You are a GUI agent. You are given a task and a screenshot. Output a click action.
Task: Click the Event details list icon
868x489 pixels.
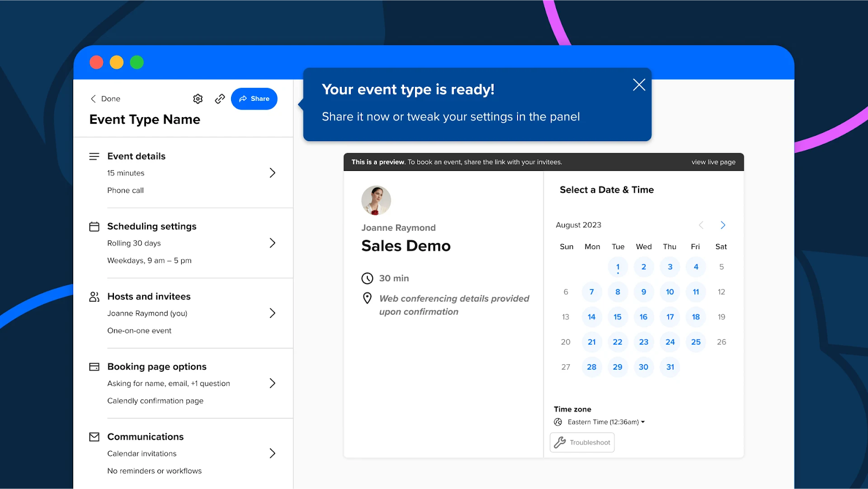tap(94, 156)
